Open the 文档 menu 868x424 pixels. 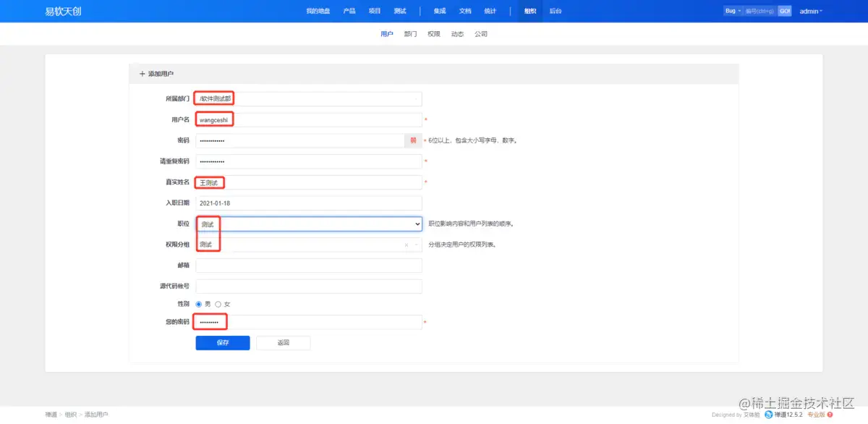pos(465,11)
